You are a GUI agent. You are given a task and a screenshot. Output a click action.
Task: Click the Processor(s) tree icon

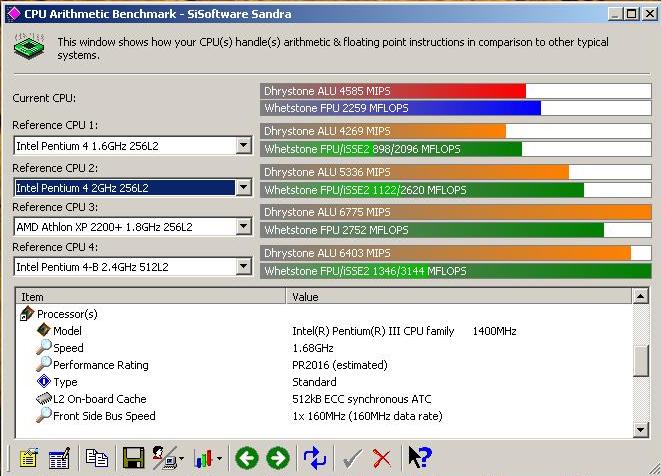point(27,314)
